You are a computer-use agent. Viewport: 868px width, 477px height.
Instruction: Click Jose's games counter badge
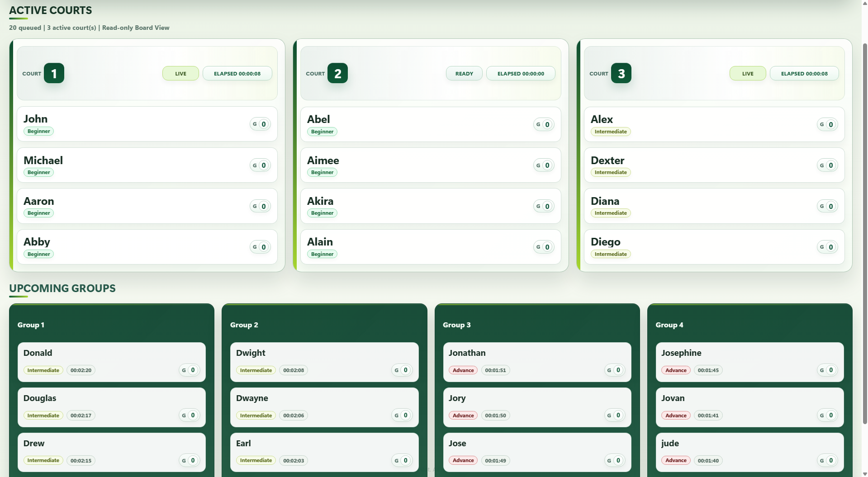click(x=614, y=460)
